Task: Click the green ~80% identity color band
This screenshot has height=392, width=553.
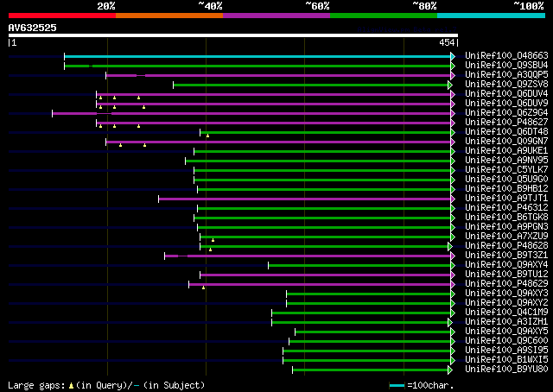Action: coord(384,16)
